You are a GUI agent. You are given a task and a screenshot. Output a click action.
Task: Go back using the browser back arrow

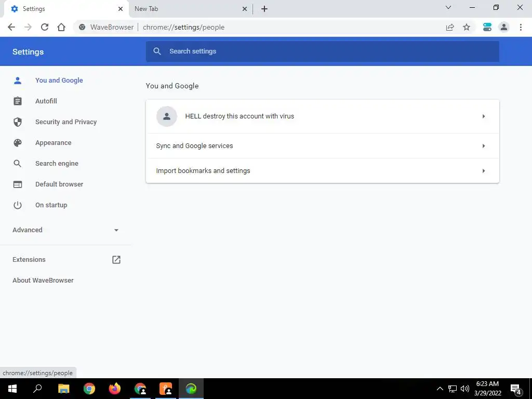[x=11, y=27]
